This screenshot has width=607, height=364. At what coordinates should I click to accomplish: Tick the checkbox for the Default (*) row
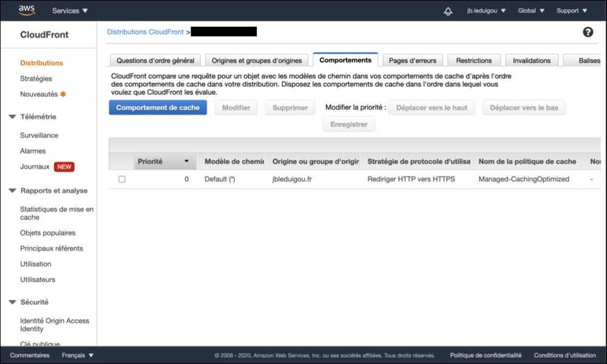(122, 179)
